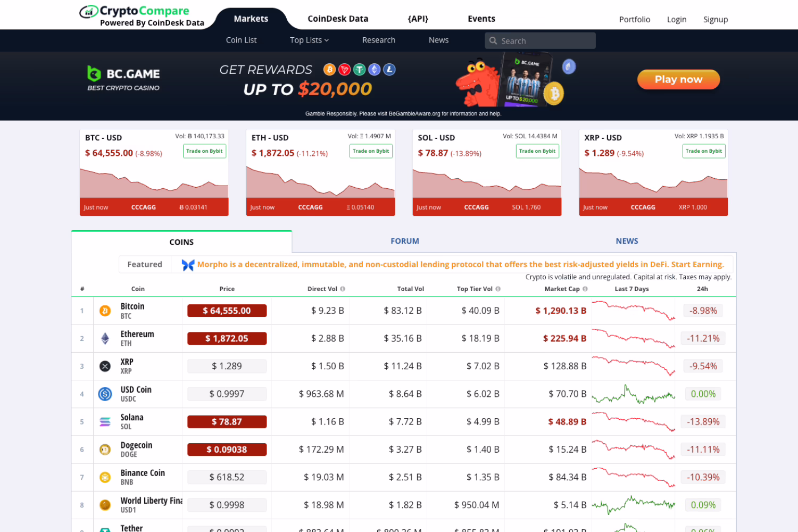Open the NEWS tab
The image size is (798, 532).
tap(627, 241)
